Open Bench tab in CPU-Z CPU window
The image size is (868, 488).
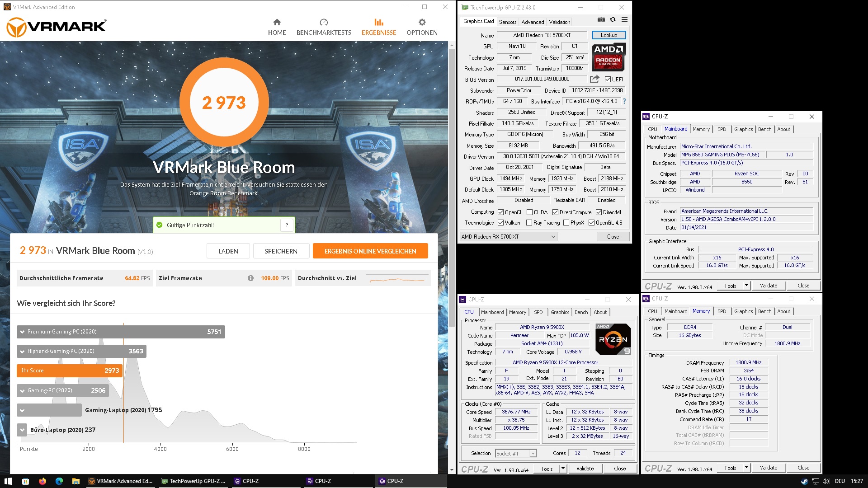581,312
